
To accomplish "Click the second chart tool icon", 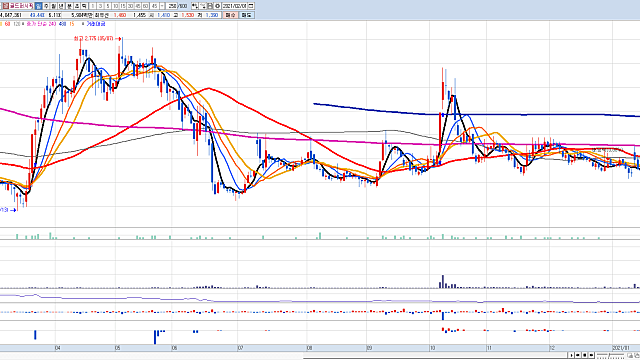I will (202, 6).
